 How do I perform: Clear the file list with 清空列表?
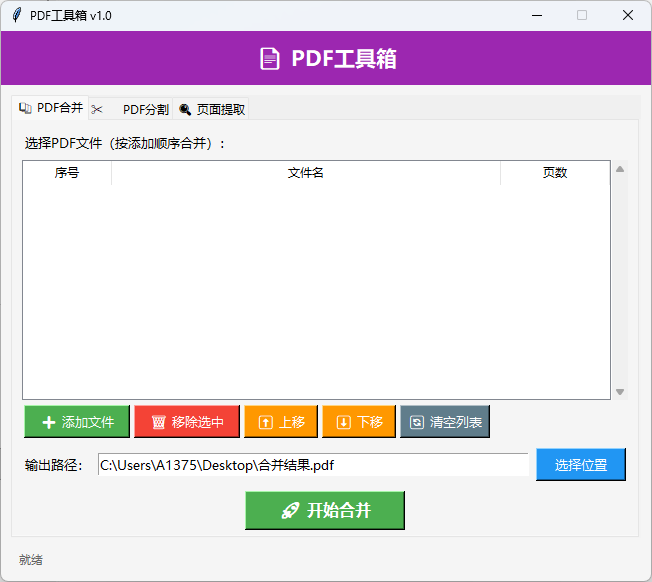point(445,422)
